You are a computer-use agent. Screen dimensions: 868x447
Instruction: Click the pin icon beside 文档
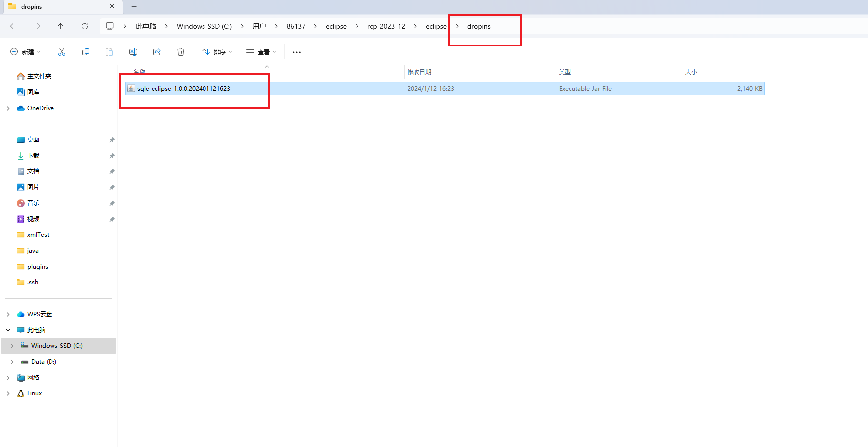[112, 171]
